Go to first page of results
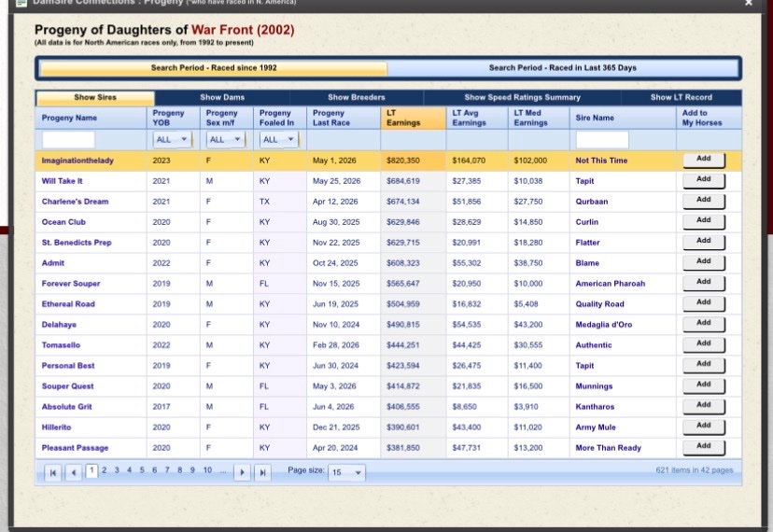Screen dimensions: 773x532 (x=53, y=472)
